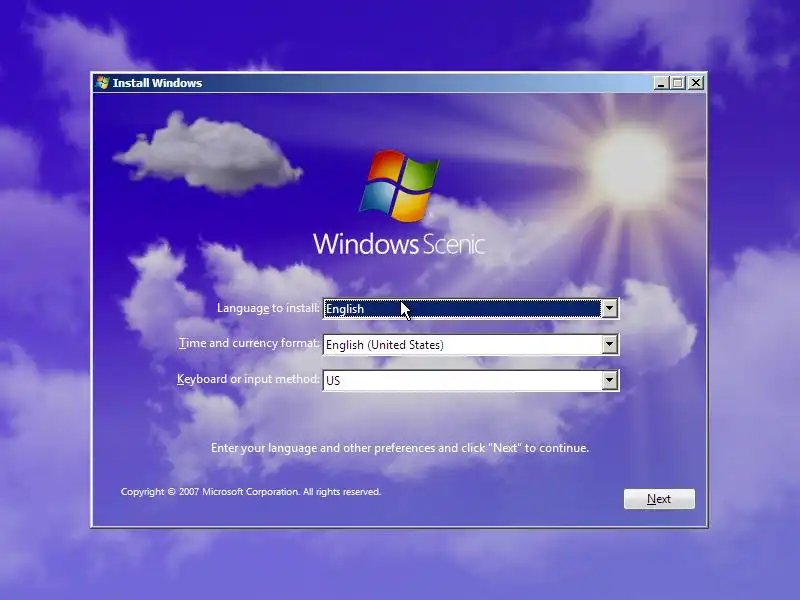The image size is (800, 600).
Task: Click the Windows Scenic logo
Action: coord(399,203)
